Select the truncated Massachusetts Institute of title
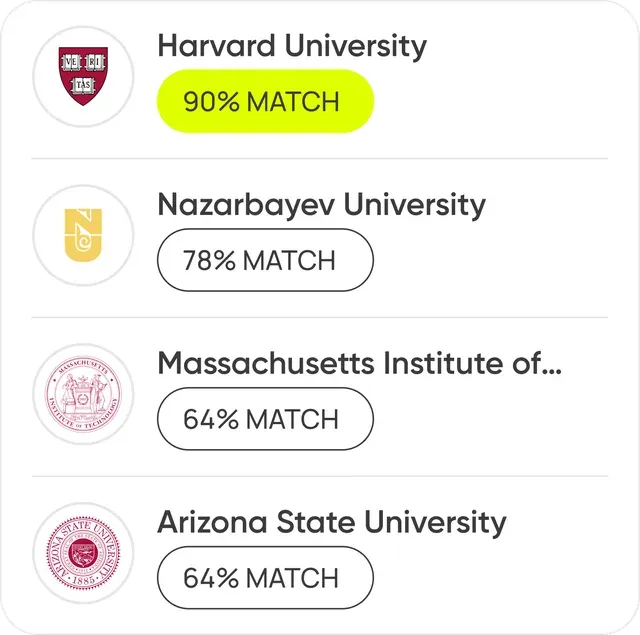Screen dimensions: 640x635 pyautogui.click(x=360, y=363)
